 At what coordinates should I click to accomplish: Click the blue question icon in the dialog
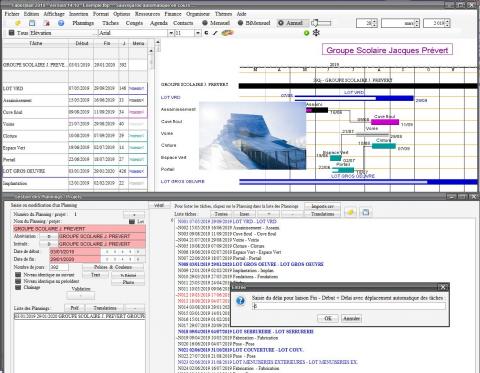240,301
